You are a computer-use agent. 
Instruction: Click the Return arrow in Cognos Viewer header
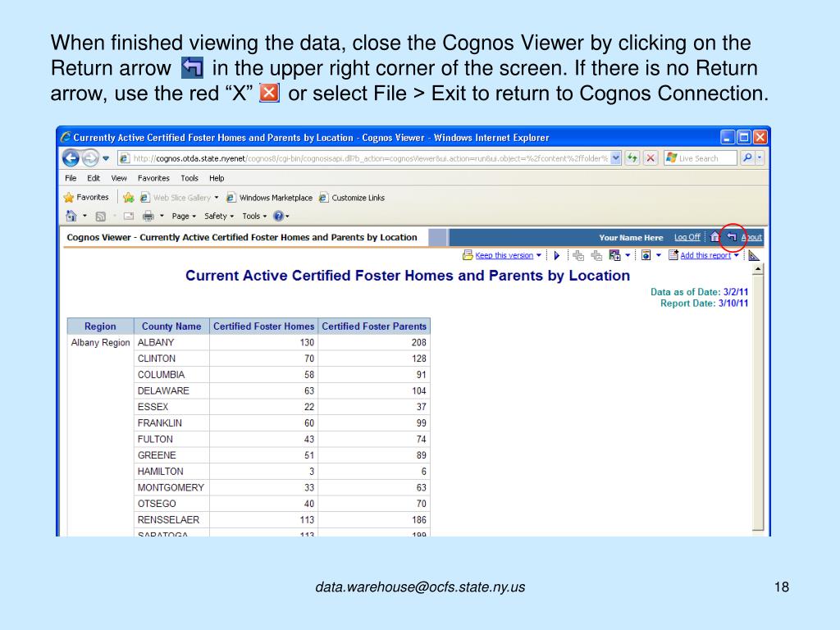[x=732, y=237]
